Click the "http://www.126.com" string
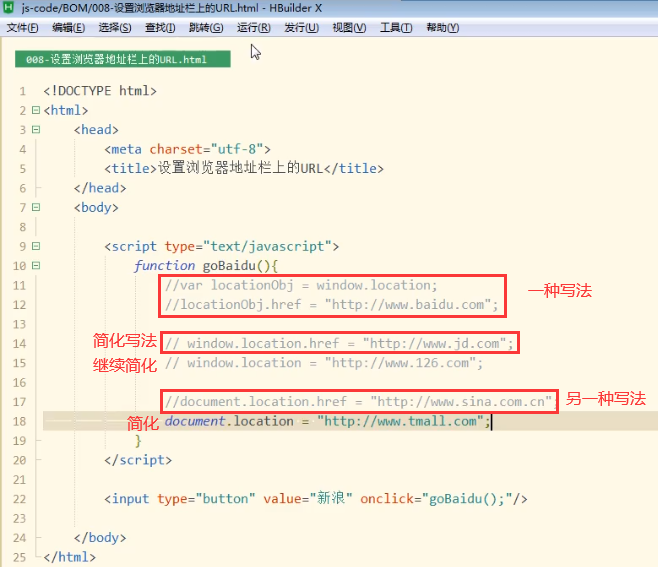The width and height of the screenshot is (658, 567). (400, 363)
